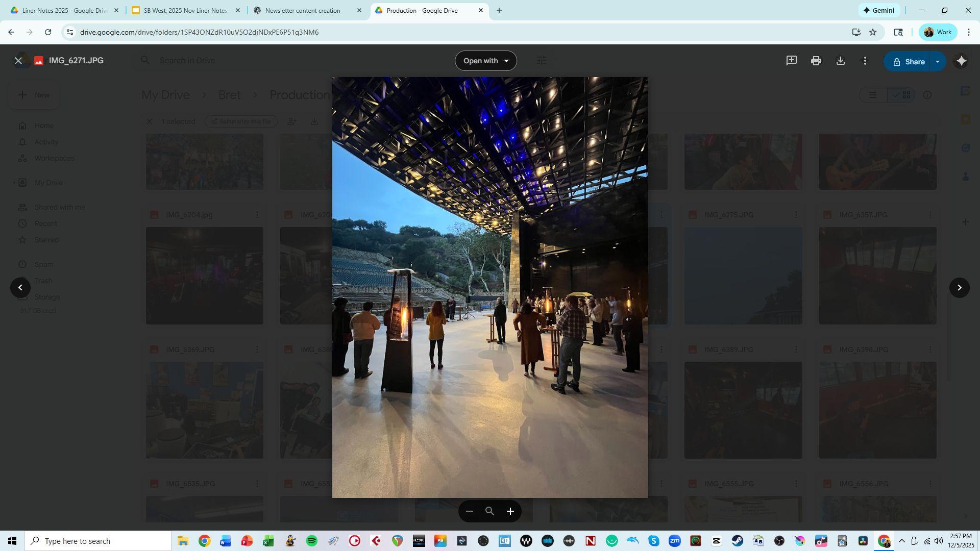Download the IMG_6271.JPG file

click(840, 61)
